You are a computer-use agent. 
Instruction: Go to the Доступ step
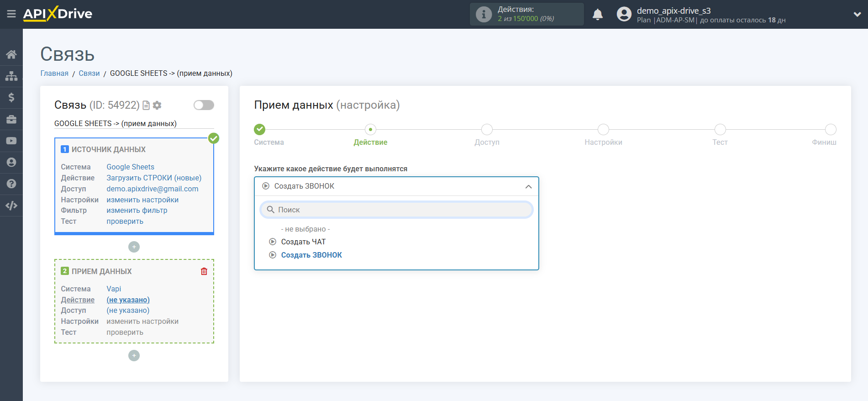click(x=487, y=130)
